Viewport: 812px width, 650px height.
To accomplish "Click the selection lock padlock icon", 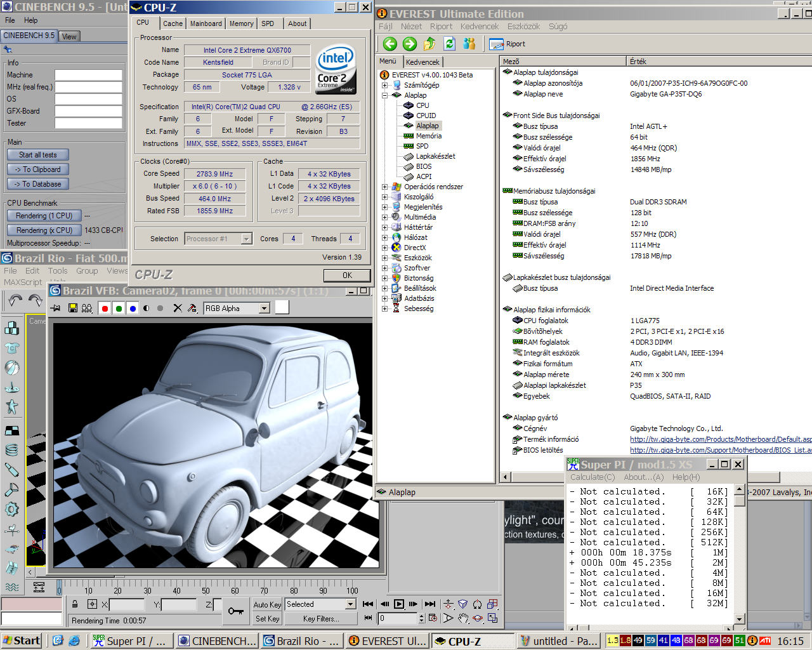I will (x=75, y=604).
